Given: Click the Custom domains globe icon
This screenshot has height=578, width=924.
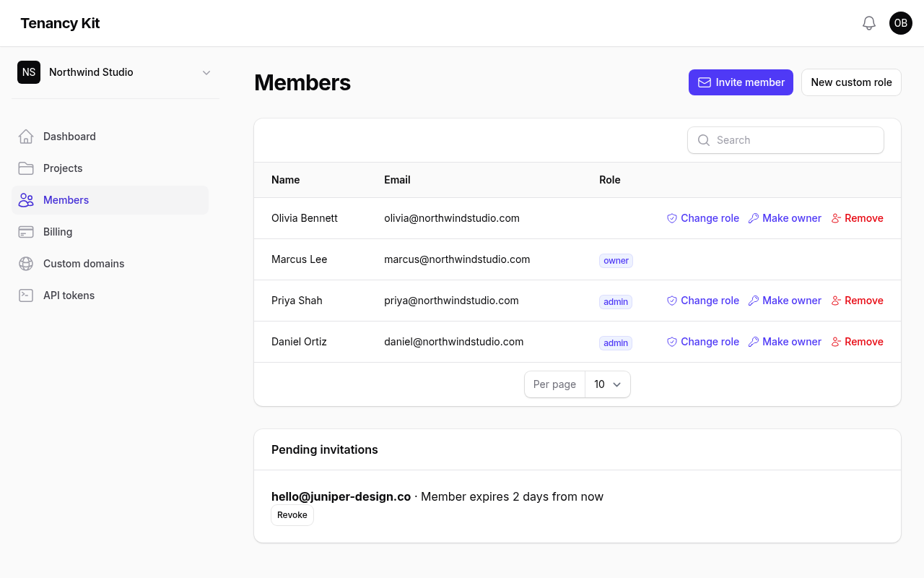Looking at the screenshot, I should tap(26, 264).
